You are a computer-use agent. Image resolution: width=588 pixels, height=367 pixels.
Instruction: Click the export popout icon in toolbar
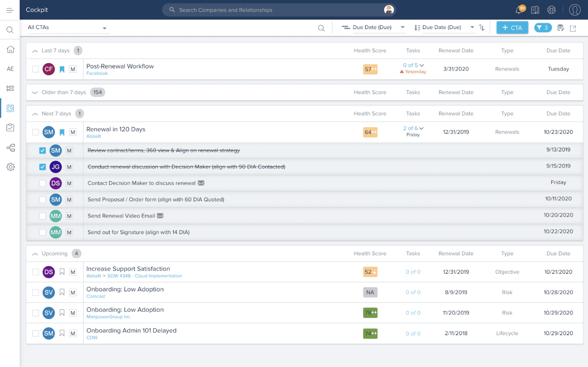click(573, 28)
